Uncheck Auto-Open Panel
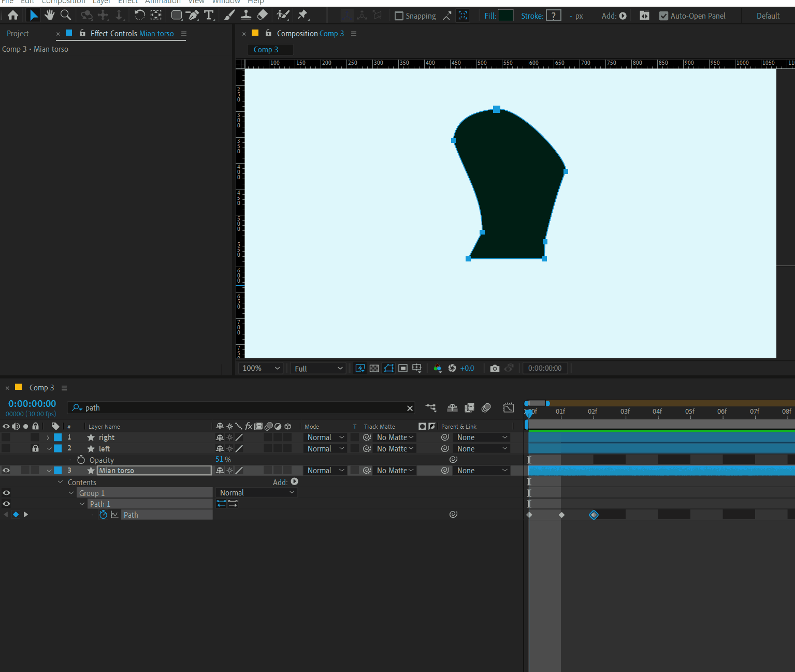Viewport: 795px width, 672px height. (x=664, y=16)
